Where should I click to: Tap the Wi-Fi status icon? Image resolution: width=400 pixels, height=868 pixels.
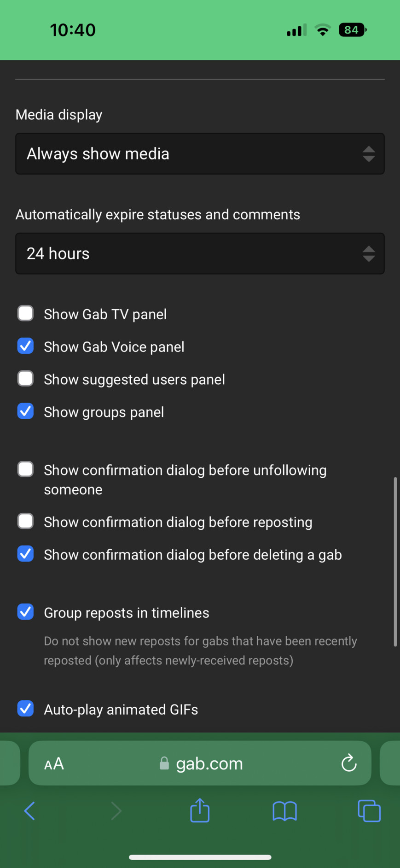323,30
